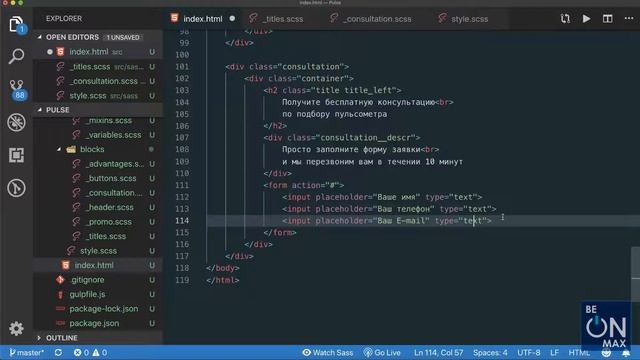Viewport: 640px width, 360px height.
Task: Click the synchronize changes icon in status bar
Action: pyautogui.click(x=58, y=353)
